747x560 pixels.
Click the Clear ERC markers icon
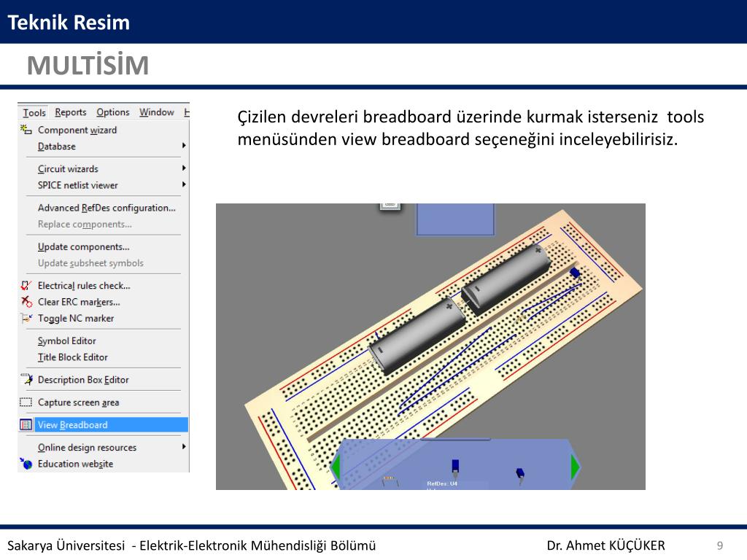coord(26,301)
